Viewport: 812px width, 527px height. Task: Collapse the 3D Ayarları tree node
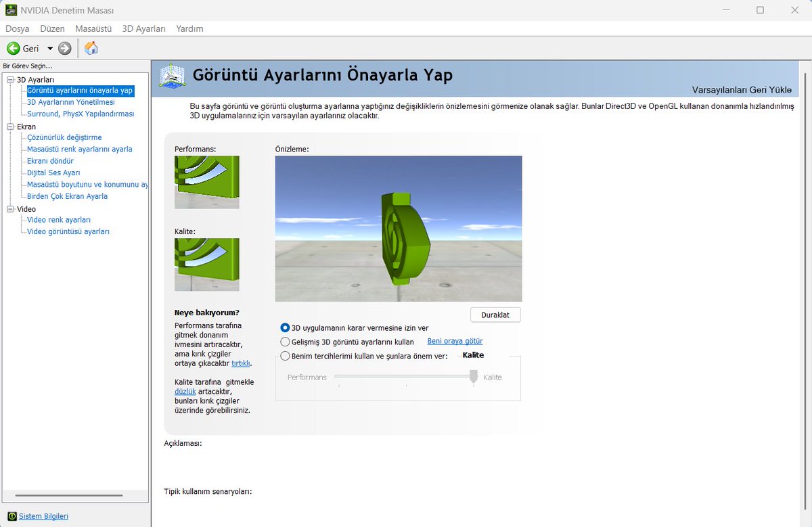pyautogui.click(x=10, y=80)
